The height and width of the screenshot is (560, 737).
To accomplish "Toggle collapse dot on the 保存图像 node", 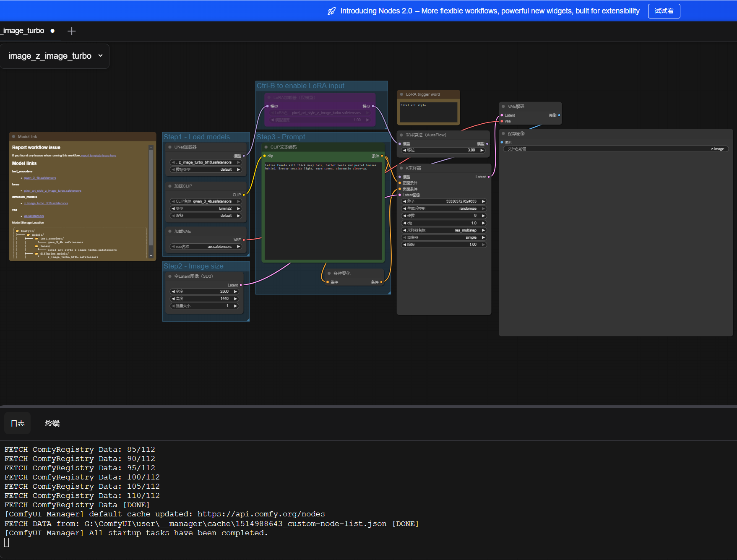I will (x=503, y=134).
